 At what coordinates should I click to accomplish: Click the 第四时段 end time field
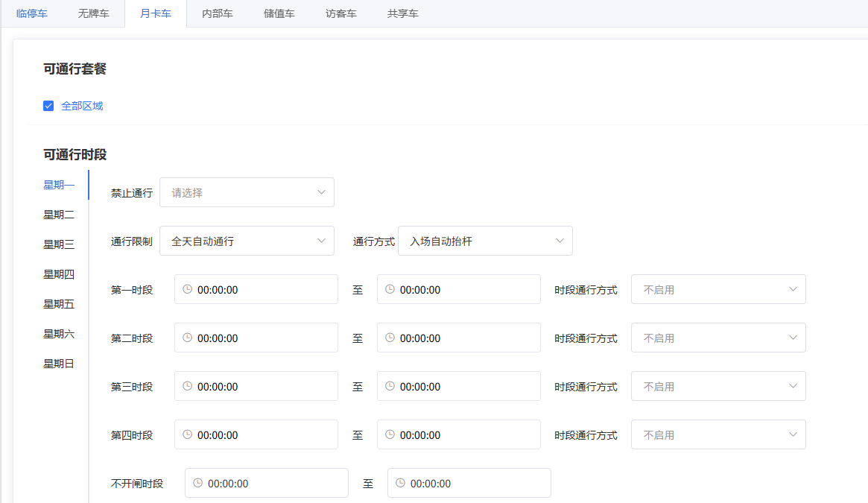(458, 434)
